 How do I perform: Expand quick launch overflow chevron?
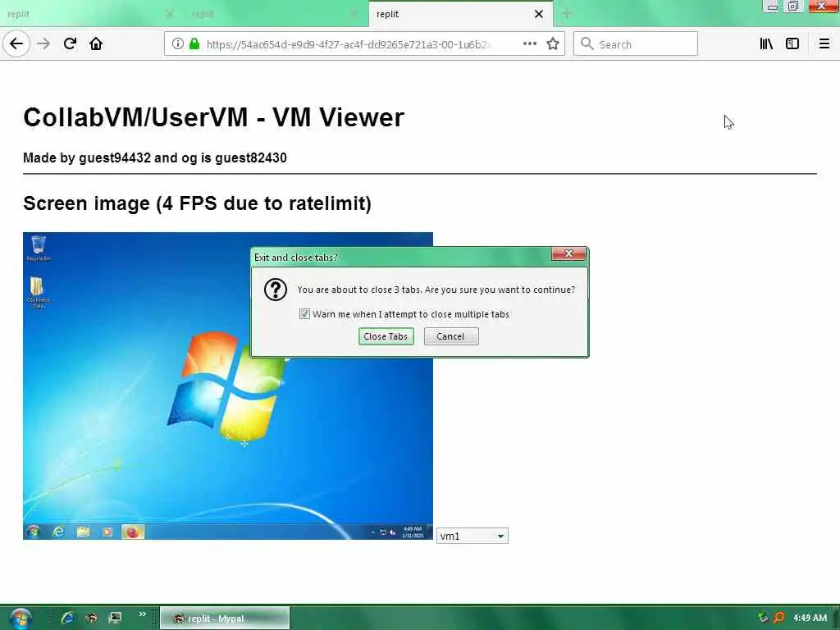143,614
